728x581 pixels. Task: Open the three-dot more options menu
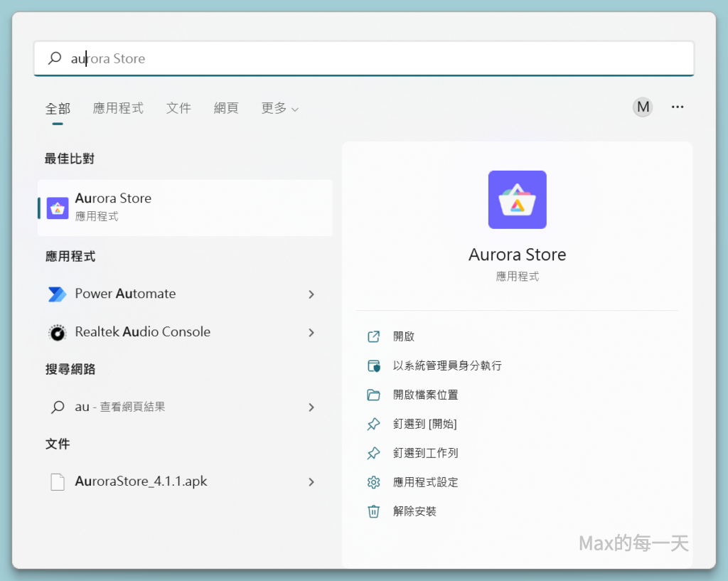[678, 107]
